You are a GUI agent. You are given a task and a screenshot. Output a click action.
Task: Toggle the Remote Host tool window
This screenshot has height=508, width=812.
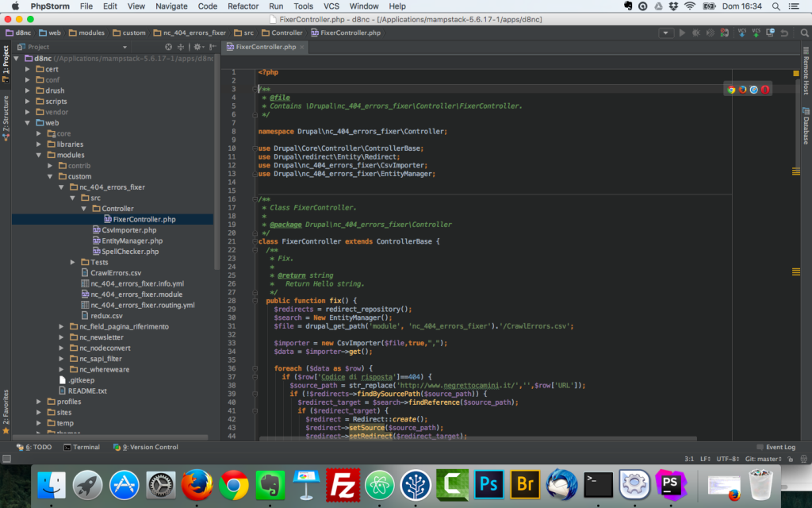[x=805, y=76]
